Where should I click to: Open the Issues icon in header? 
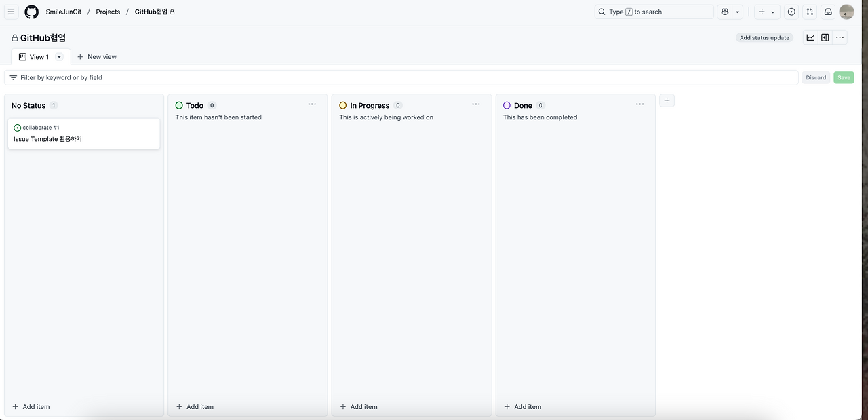click(791, 12)
